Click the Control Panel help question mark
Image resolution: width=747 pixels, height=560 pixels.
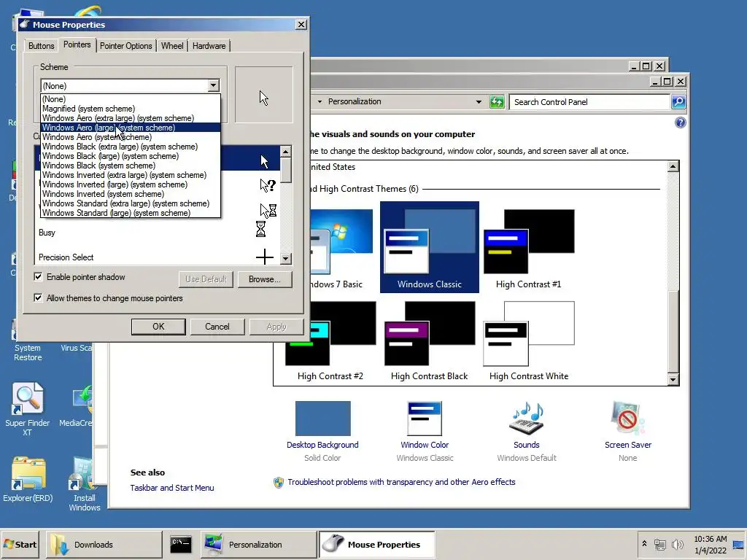coord(681,122)
